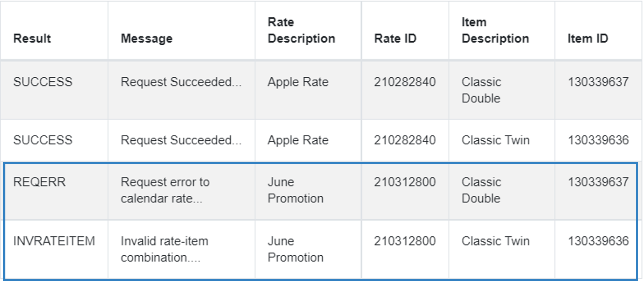Click the Result column header
Image resolution: width=644 pixels, height=281 pixels.
click(x=32, y=39)
